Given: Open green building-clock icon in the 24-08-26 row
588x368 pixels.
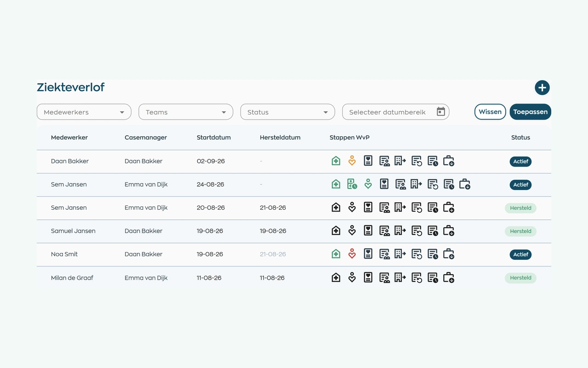Looking at the screenshot, I should 352,184.
